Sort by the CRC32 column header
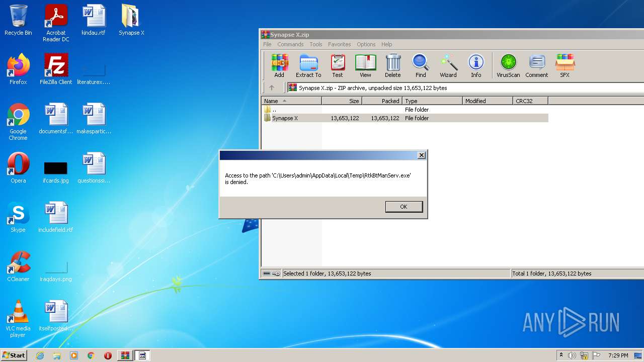The image size is (644, 362). (x=531, y=101)
